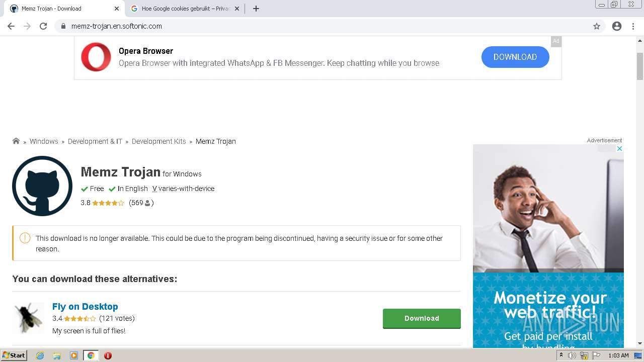Click Fly on Desktop 3.4 star rating

tap(74, 318)
